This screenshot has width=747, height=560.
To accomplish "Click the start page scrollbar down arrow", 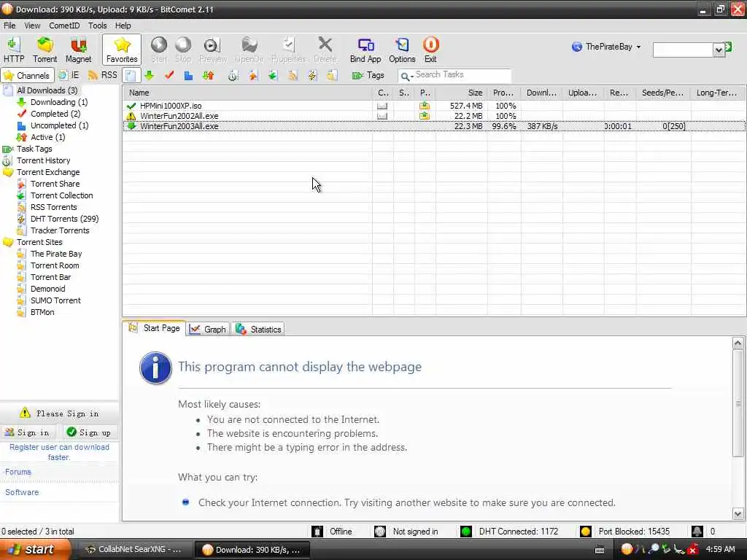I will 738,514.
